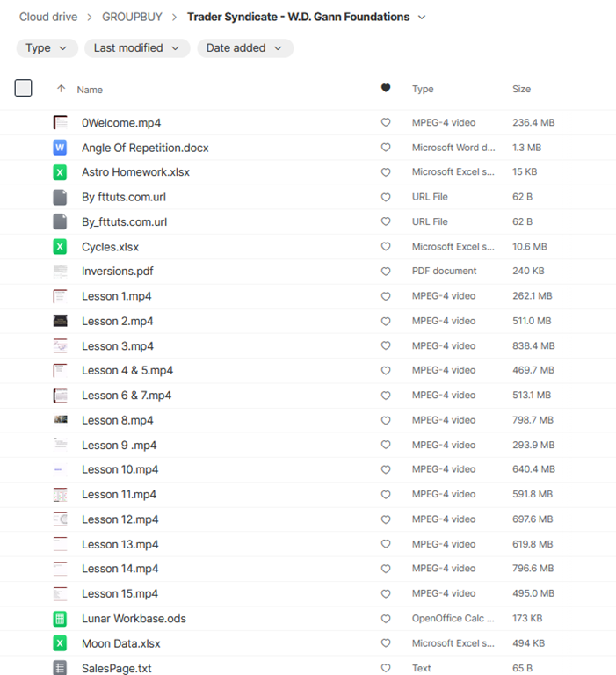Open the Date added filter dropdown

click(244, 48)
